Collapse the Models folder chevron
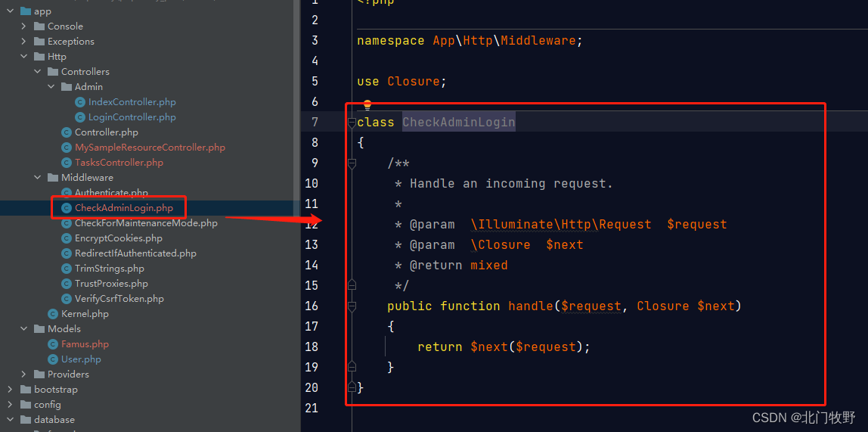This screenshot has width=868, height=432. click(x=23, y=328)
